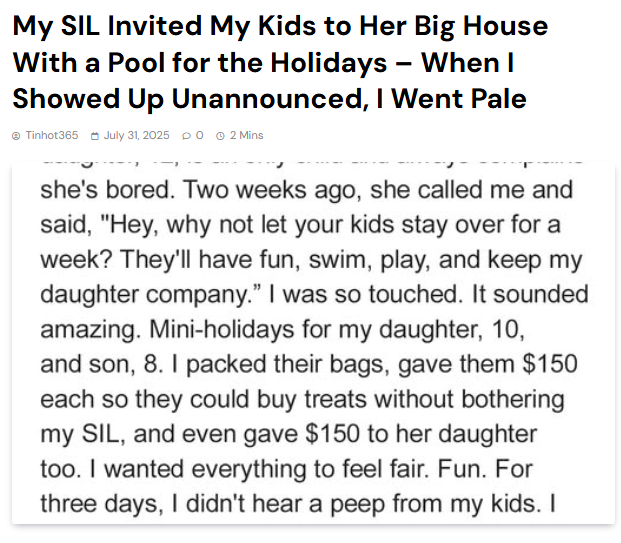This screenshot has height=543, width=621.
Task: Click the comment bubble icon
Action: (186, 135)
